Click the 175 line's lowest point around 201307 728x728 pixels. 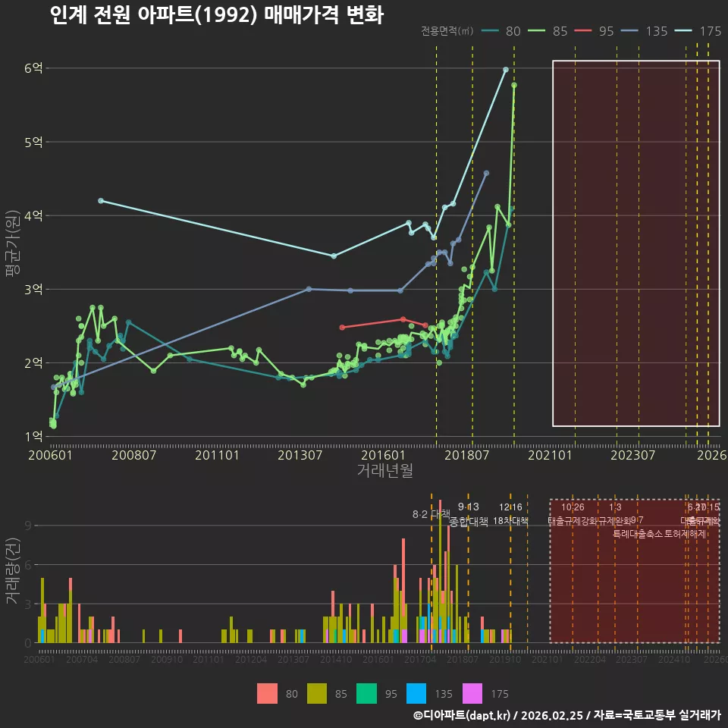[x=334, y=256]
